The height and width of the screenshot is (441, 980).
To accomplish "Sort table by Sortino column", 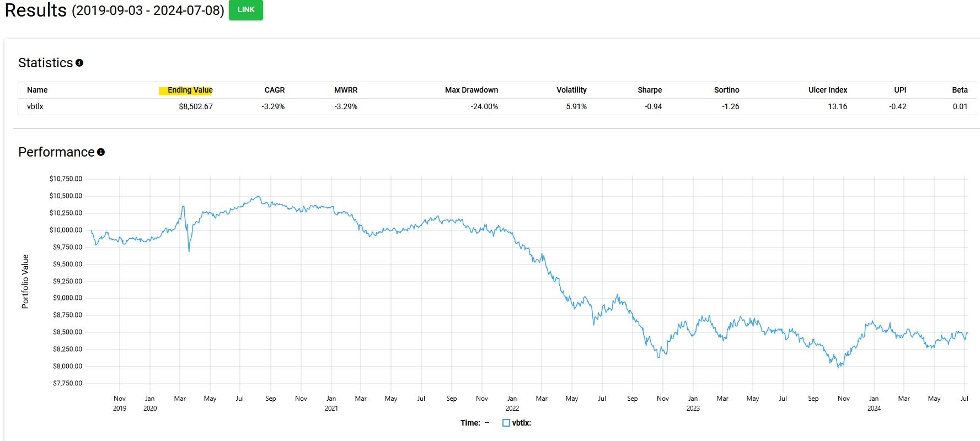I will point(726,90).
